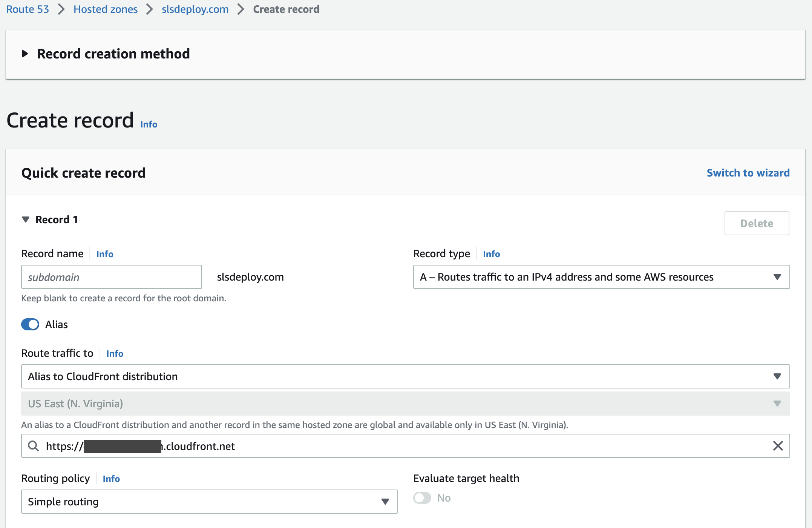Screen dimensions: 812x528
Task: Collapse the Record 1 section
Action: point(26,219)
